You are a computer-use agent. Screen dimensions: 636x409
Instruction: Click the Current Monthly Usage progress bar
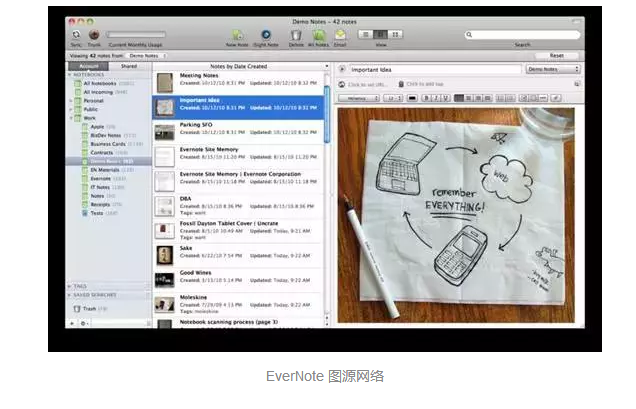pyautogui.click(x=136, y=35)
